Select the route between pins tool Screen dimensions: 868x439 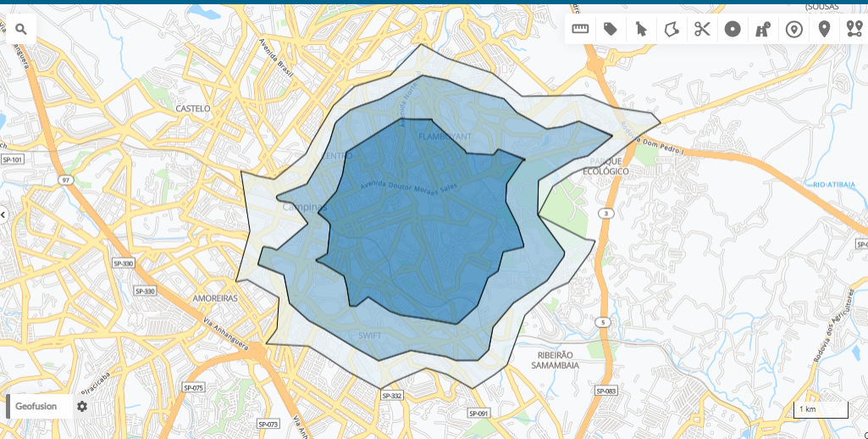point(854,30)
